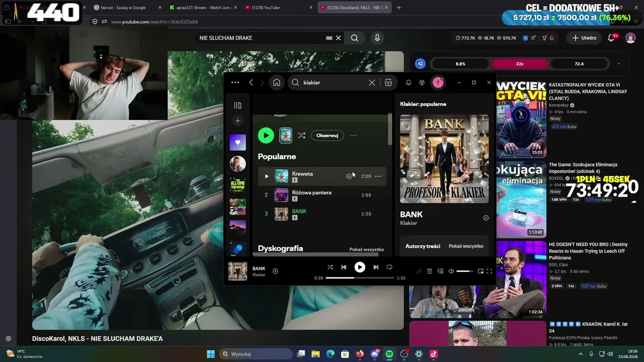The width and height of the screenshot is (644, 362).
Task: Open Spotify mini player icon
Action: [480, 271]
